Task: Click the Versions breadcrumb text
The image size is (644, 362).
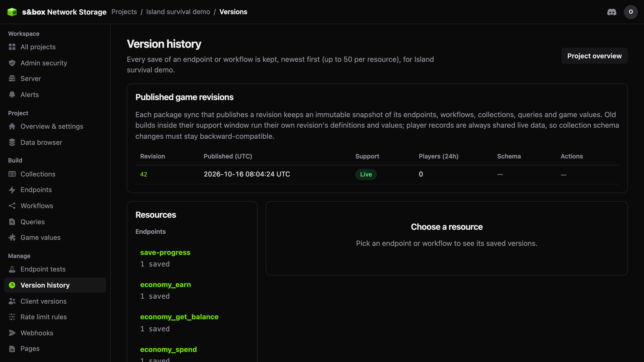Action: tap(233, 12)
